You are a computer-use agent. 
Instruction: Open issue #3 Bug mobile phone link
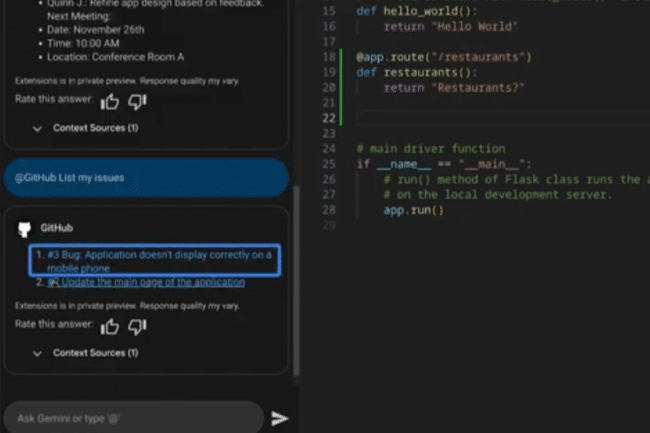coord(159,261)
